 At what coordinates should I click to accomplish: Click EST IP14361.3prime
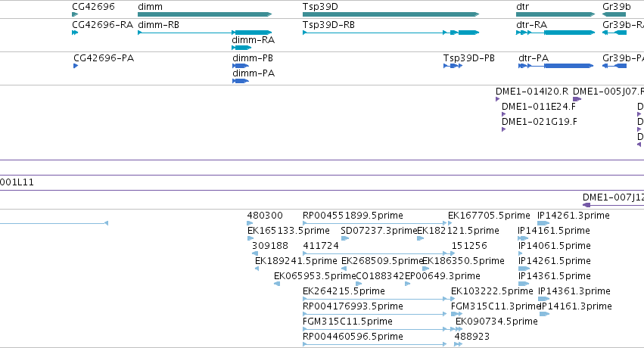click(574, 291)
